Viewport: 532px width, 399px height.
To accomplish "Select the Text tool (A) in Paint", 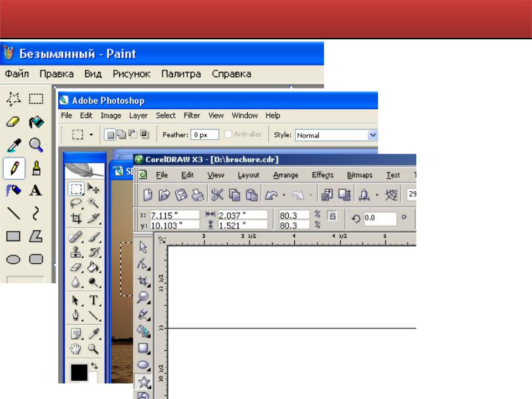I will (x=36, y=190).
